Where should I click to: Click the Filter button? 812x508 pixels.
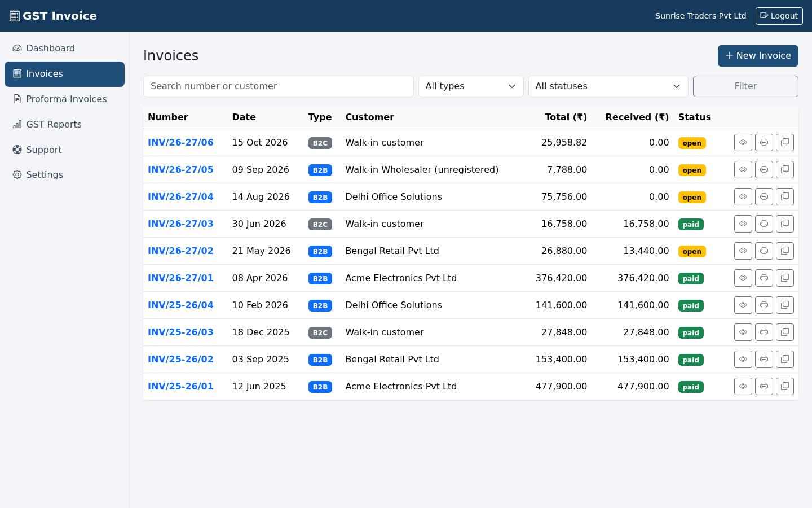pos(745,86)
